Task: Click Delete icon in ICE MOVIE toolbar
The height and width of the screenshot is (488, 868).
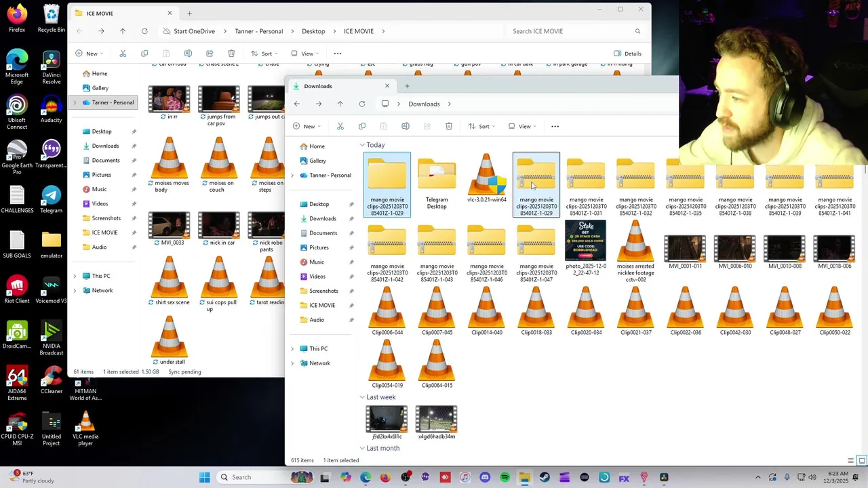Action: point(231,54)
